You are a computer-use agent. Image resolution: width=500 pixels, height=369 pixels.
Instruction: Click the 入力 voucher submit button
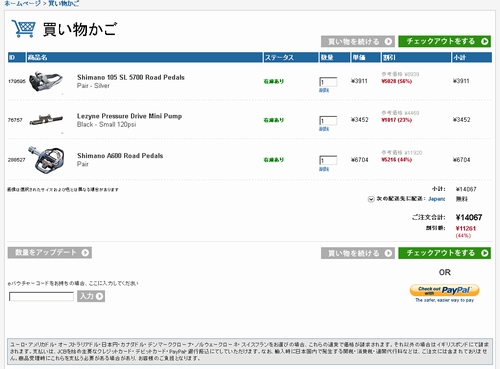(91, 296)
